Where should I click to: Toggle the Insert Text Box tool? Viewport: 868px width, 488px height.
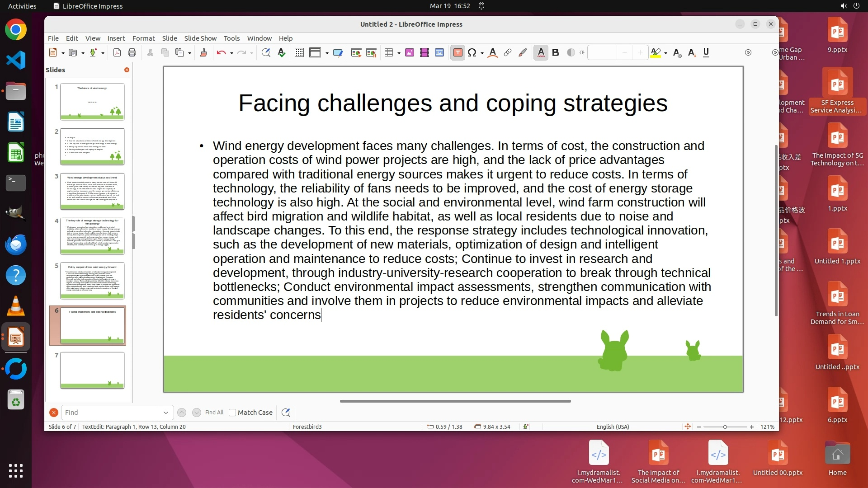pos(458,53)
